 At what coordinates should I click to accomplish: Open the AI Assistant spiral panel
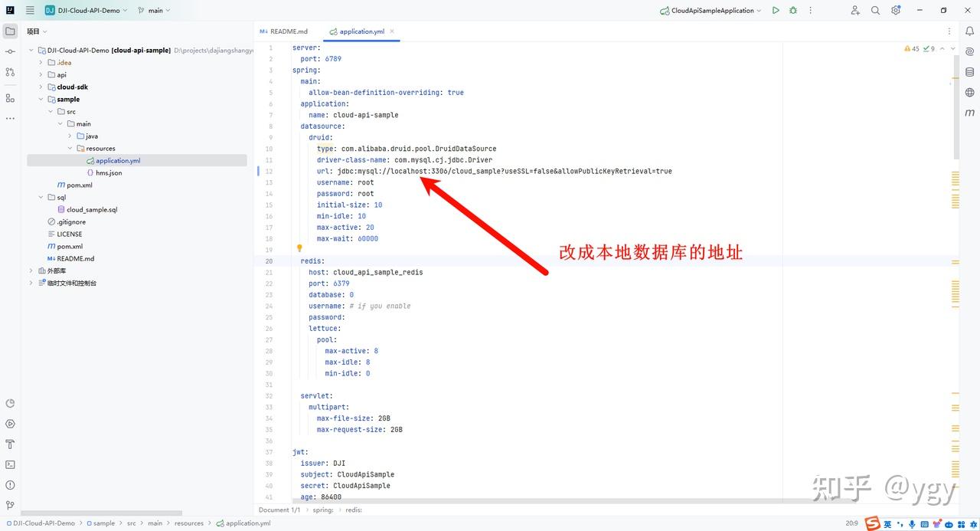click(x=969, y=51)
